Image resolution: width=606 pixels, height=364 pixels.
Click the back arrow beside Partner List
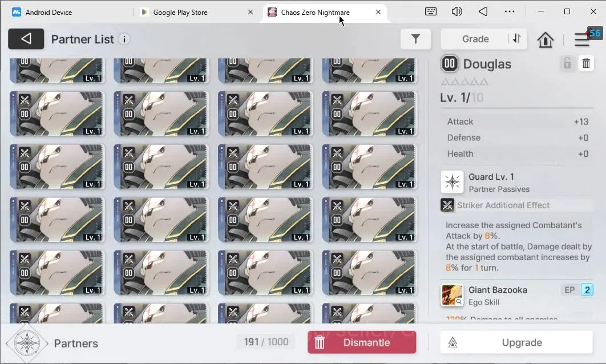click(26, 39)
